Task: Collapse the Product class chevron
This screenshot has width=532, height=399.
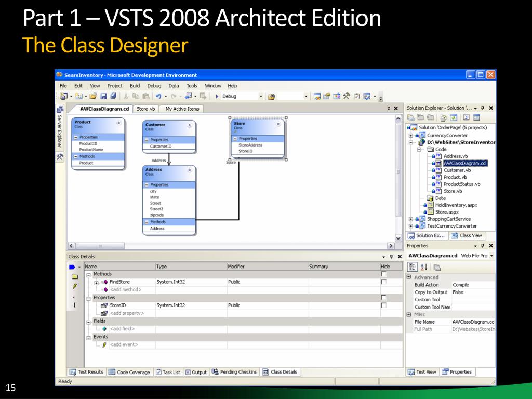Action: [x=119, y=123]
